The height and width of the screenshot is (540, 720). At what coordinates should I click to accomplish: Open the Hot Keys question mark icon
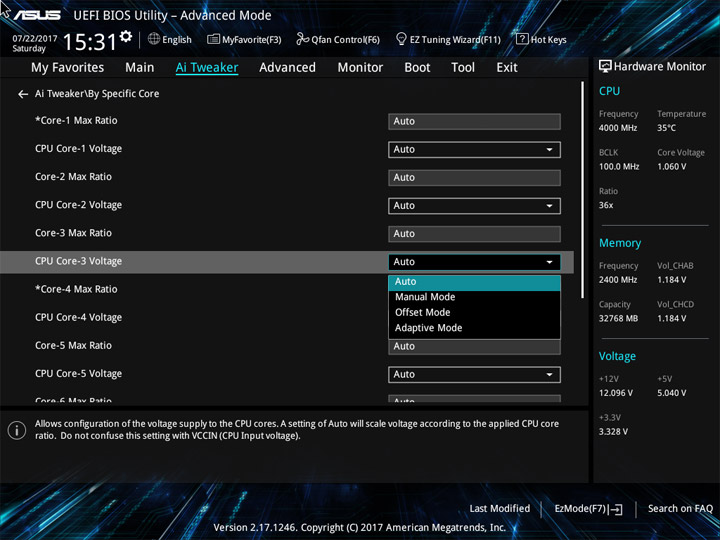click(522, 39)
